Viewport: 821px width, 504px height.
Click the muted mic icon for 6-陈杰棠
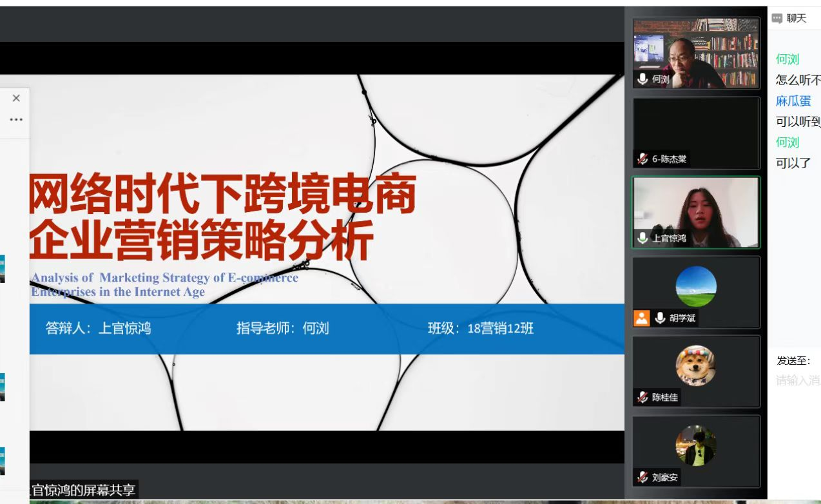point(642,159)
